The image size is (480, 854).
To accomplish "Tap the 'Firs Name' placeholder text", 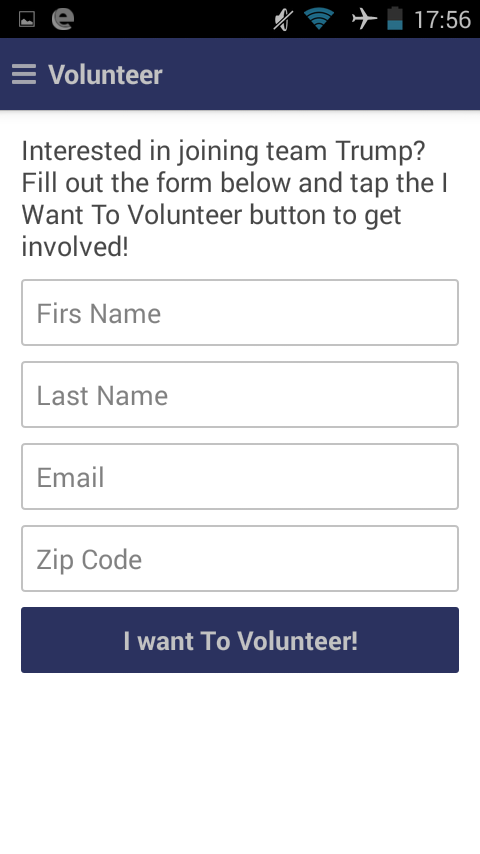I will tap(99, 314).
